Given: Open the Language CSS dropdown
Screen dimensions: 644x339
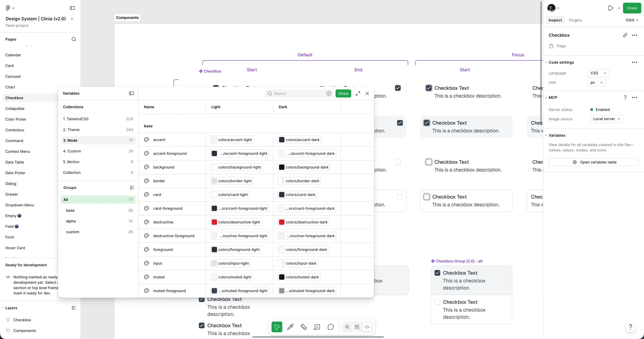Looking at the screenshot, I should click(x=598, y=73).
